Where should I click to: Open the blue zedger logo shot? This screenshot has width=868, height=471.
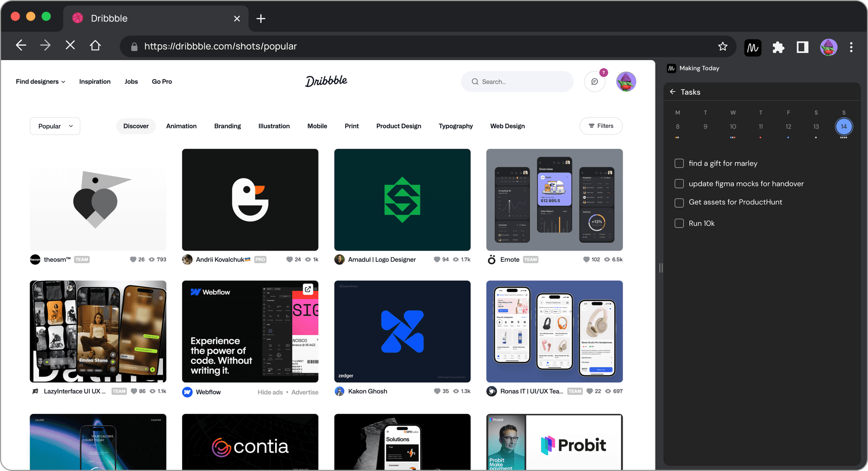pyautogui.click(x=402, y=332)
